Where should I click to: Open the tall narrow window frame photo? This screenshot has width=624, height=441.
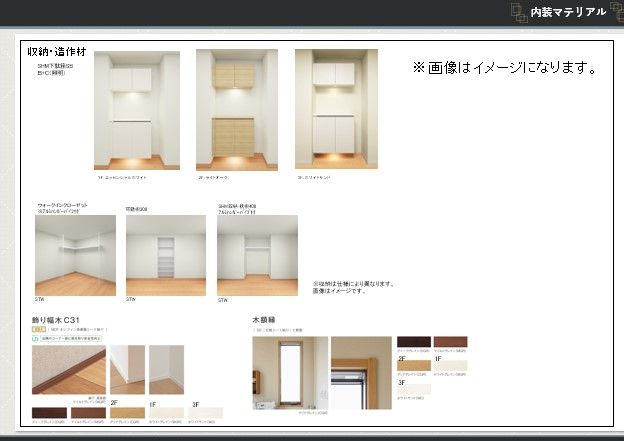click(290, 373)
